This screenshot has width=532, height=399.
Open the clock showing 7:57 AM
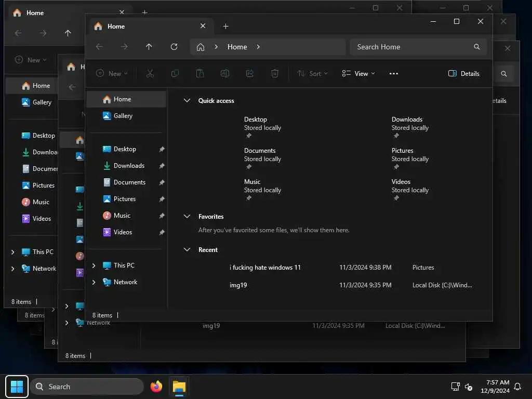(x=495, y=387)
